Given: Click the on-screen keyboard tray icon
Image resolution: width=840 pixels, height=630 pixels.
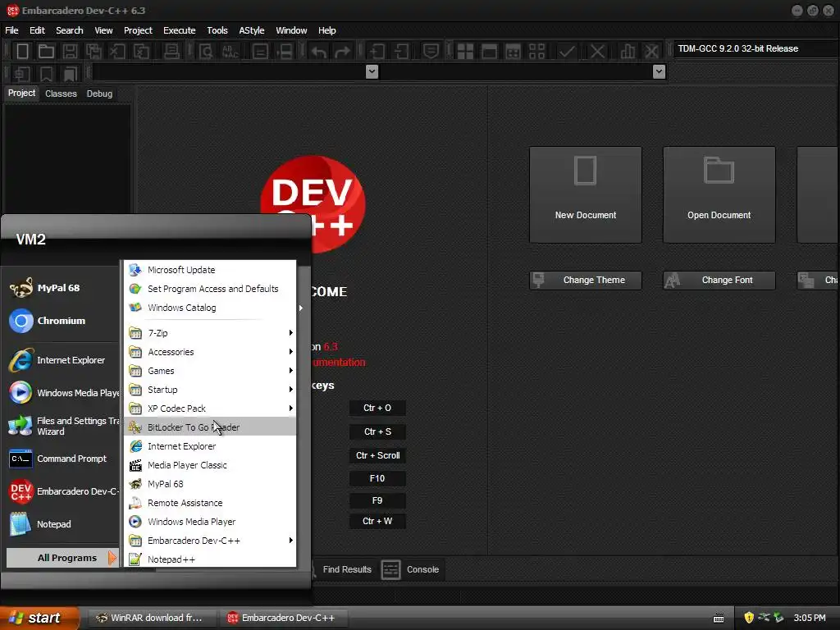Looking at the screenshot, I should pos(719,619).
